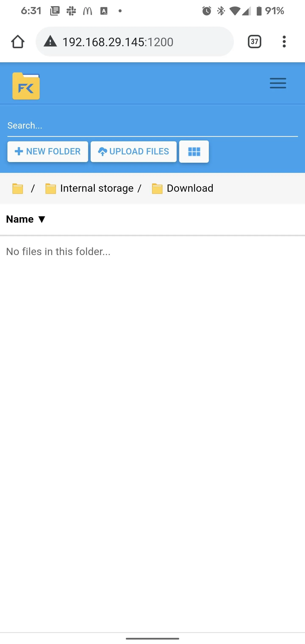The image size is (305, 644).
Task: Tap the Android navigation gesture bar
Action: [x=152, y=638]
